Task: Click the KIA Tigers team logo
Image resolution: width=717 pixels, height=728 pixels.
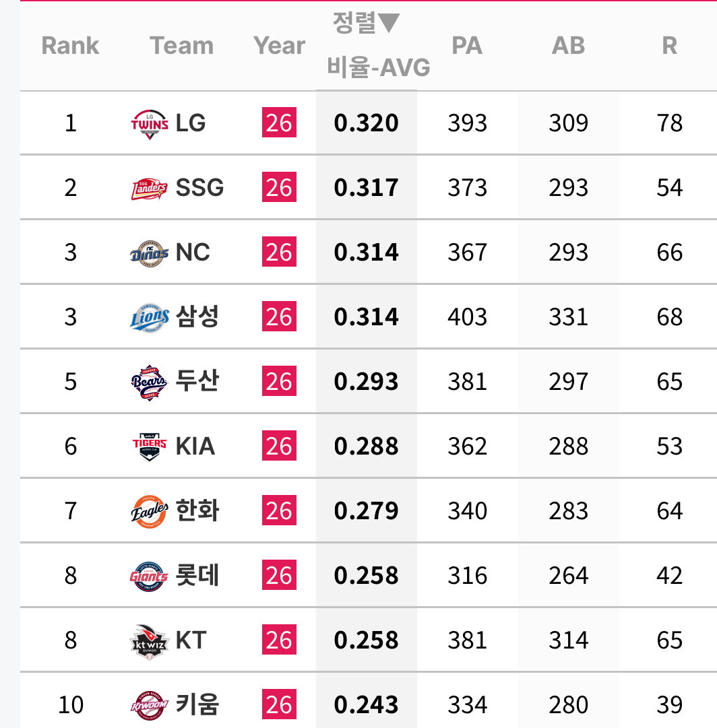Action: [x=149, y=446]
